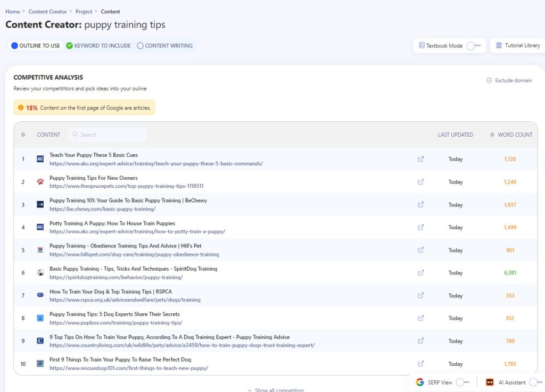Open external link for Puppy Training Tips For New Owners

tap(420, 182)
